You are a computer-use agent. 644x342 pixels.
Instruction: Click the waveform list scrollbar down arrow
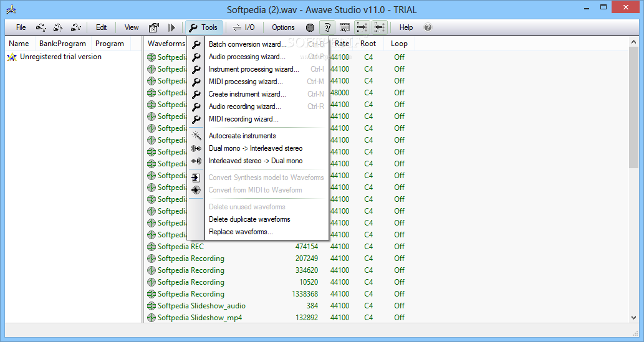click(x=634, y=317)
